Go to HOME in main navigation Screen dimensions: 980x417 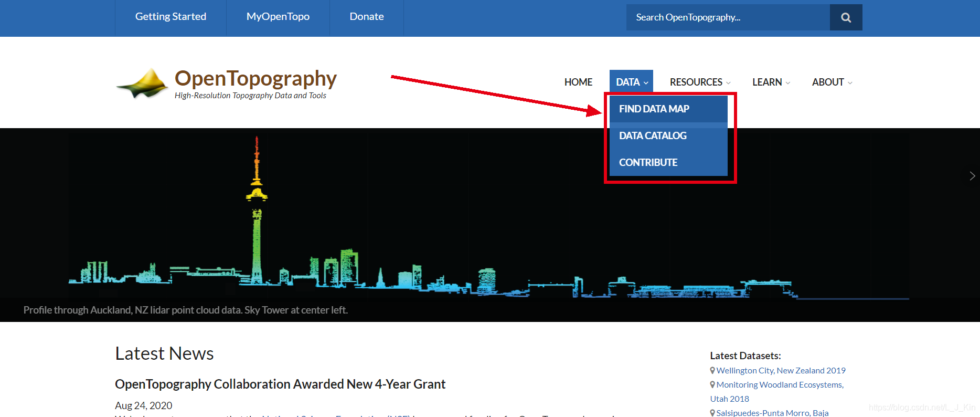click(x=578, y=82)
